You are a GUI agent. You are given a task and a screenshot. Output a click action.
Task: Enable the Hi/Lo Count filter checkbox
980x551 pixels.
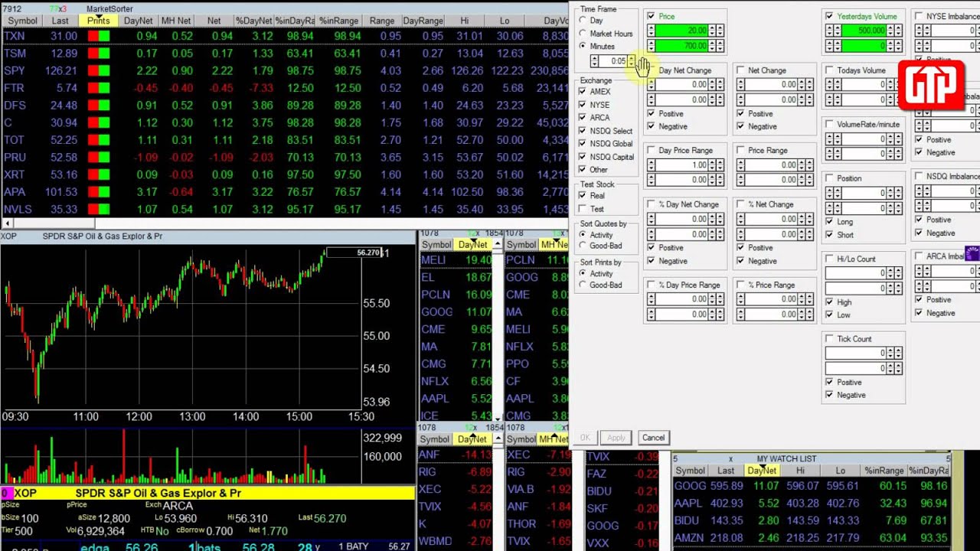829,259
